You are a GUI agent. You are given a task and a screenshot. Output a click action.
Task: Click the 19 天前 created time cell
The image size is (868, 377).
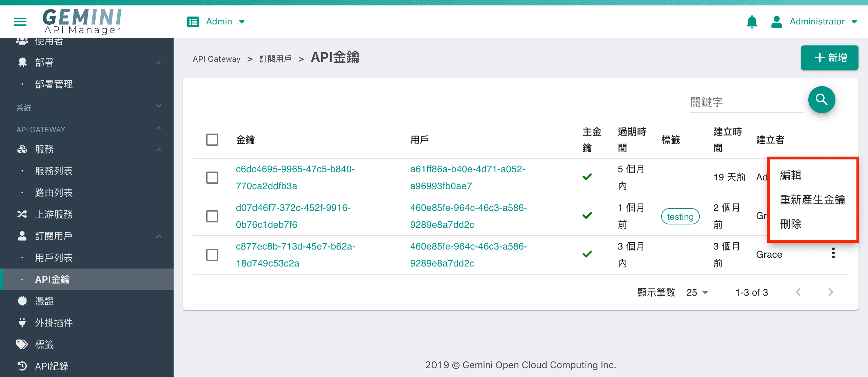tap(729, 177)
